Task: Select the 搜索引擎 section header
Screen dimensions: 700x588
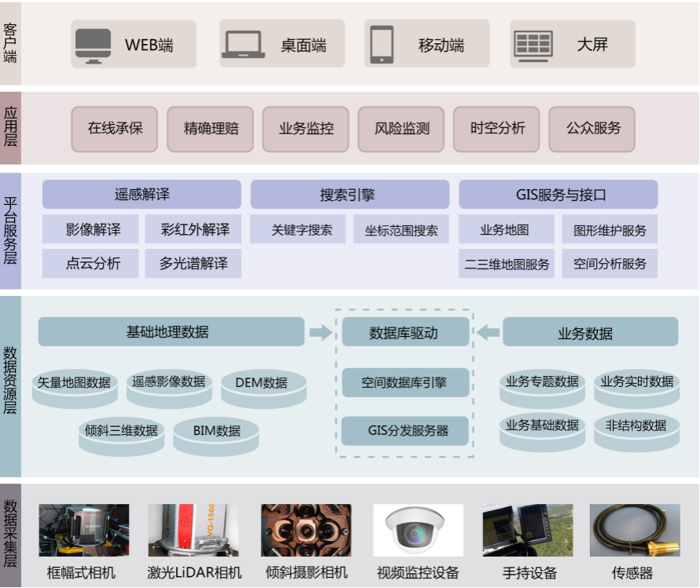Action: pos(350,194)
